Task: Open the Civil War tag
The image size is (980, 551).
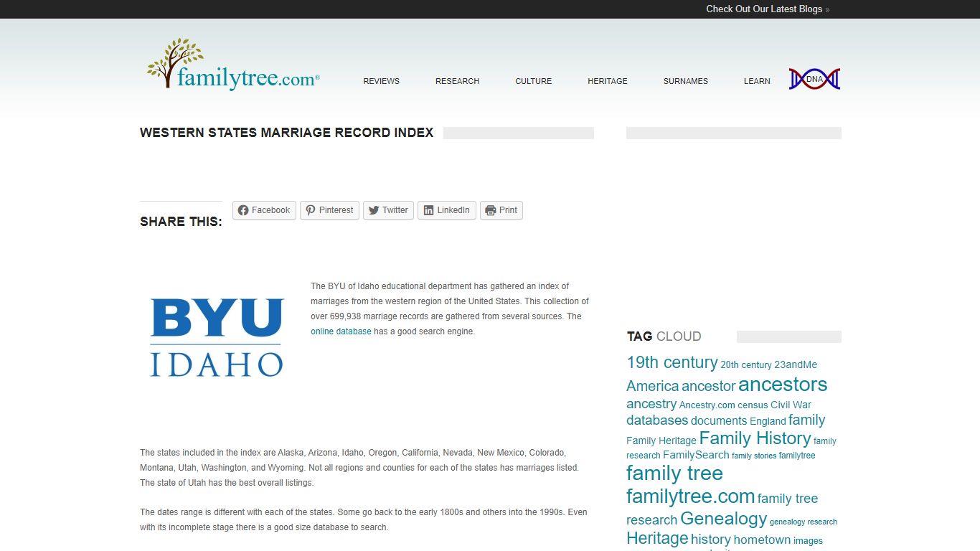Action: (x=791, y=405)
